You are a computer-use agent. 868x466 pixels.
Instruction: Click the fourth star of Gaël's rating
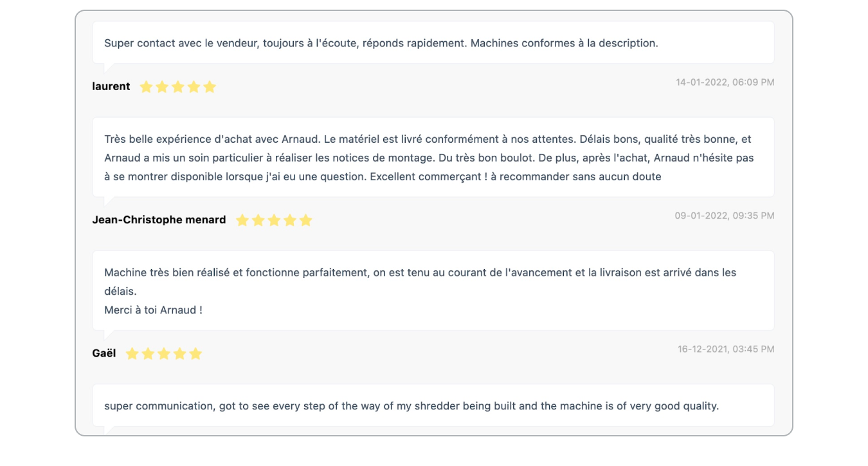pos(180,354)
